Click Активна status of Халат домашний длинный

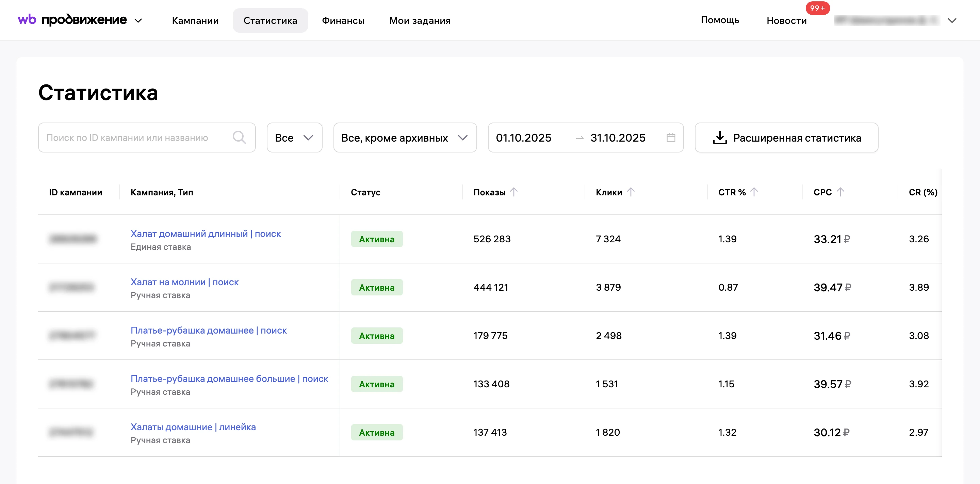coord(377,239)
